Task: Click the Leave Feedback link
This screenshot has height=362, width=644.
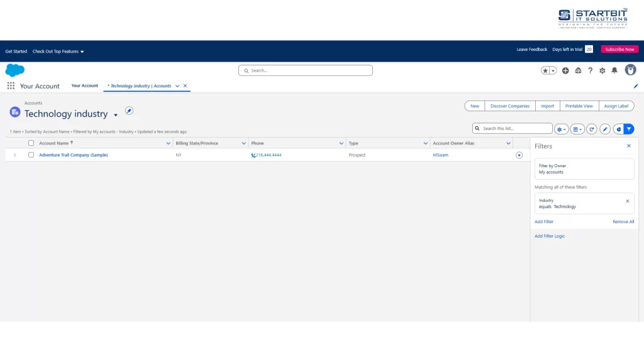Action: [x=531, y=49]
